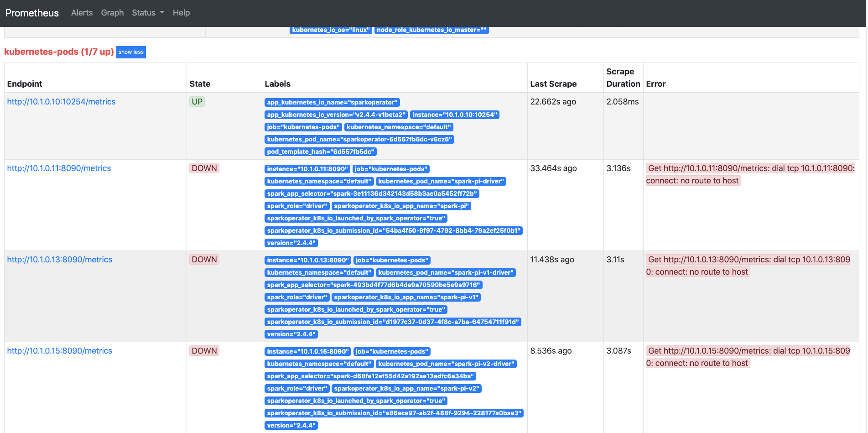The image size is (868, 433).
Task: Click version="2.4.4" label in spark-pi-driver row
Action: [x=291, y=243]
